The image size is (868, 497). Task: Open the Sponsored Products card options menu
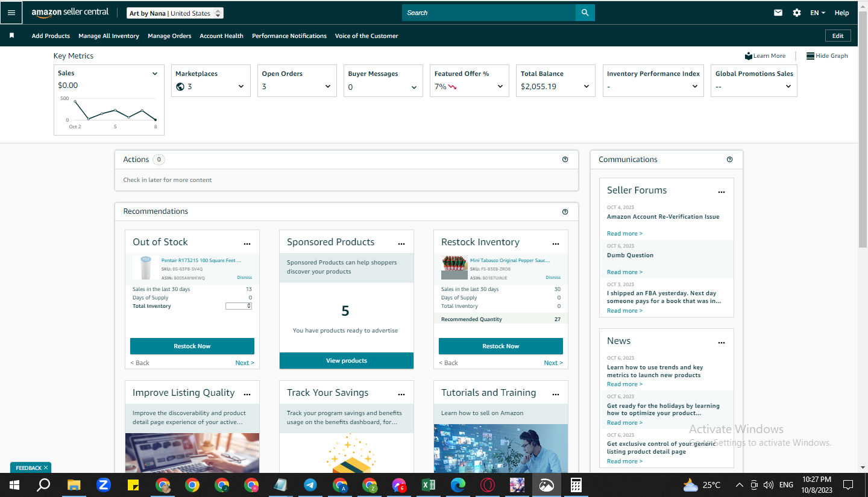[x=401, y=244]
